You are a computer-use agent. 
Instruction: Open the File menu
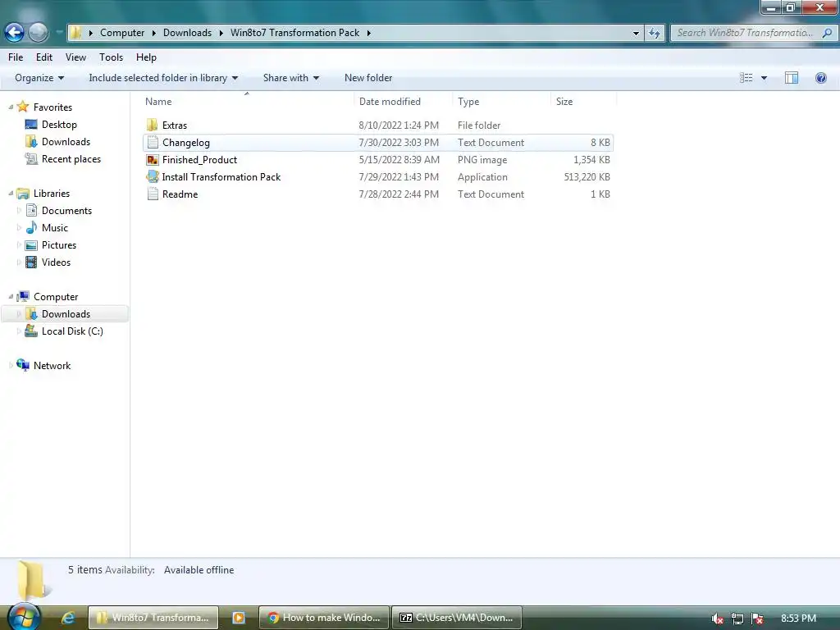coord(16,57)
